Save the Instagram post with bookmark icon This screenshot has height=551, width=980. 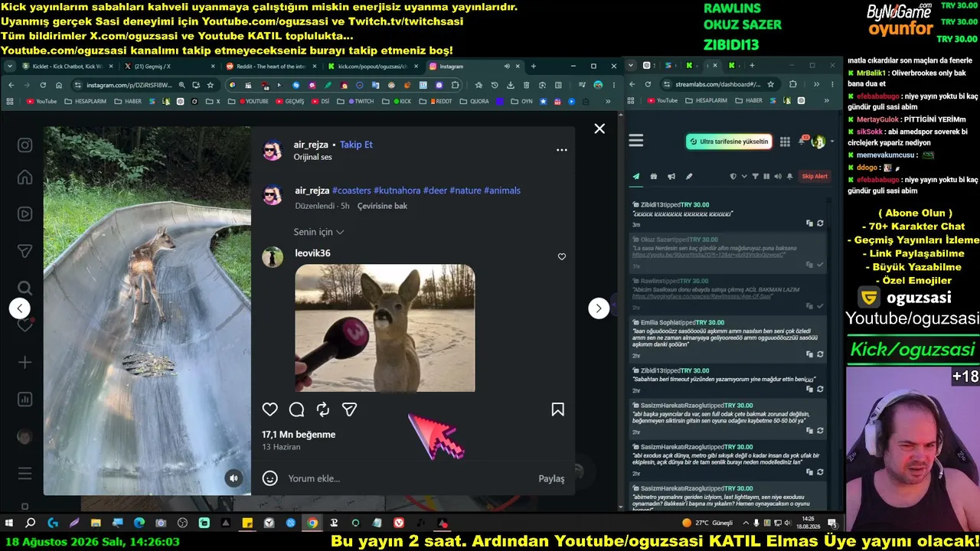[558, 409]
